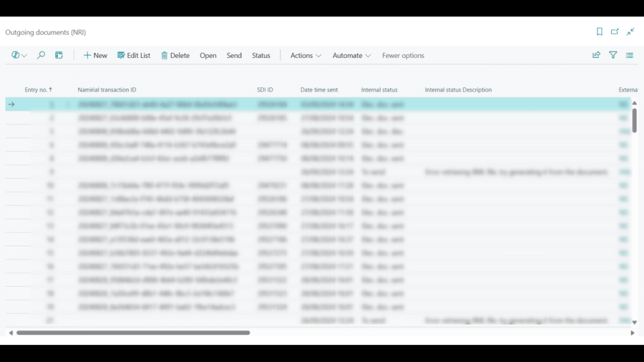Click the search magnifier icon in toolbar

[41, 55]
